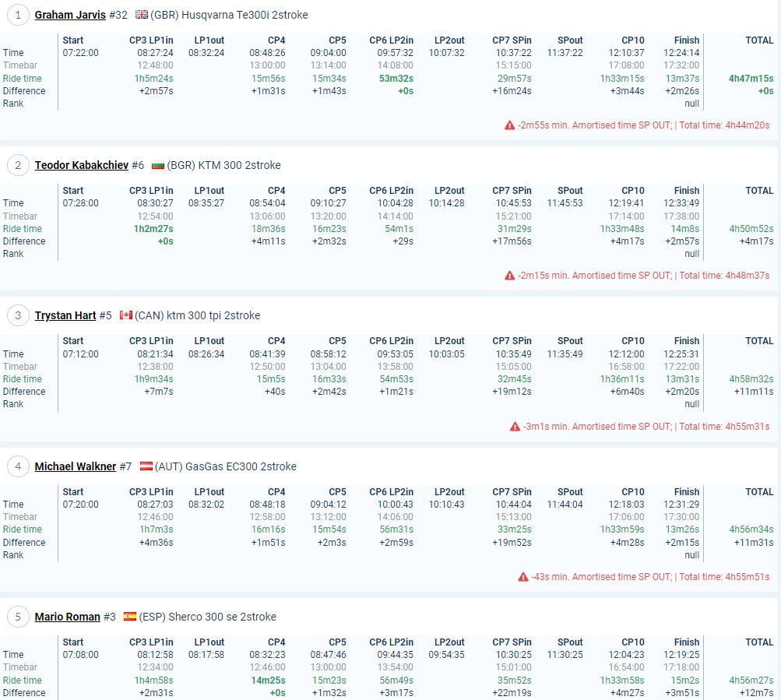Screen dimensions: 781x700
Task: Select Hart's SPout time 11:35:49
Action: (565, 354)
